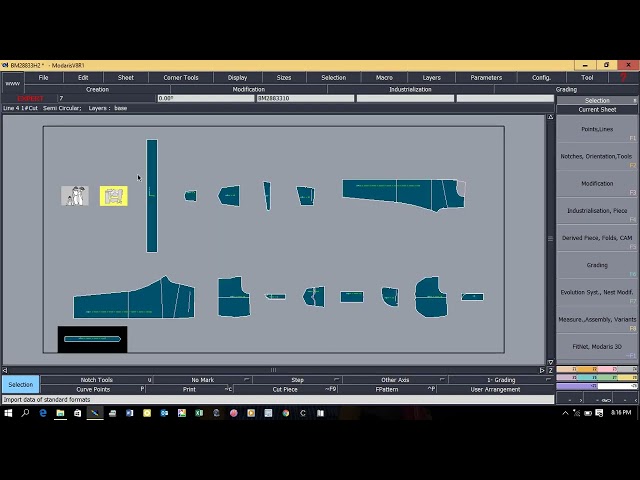The image size is (640, 480).
Task: Select the figure illustration thumbnail on the sheet
Action: coord(75,196)
